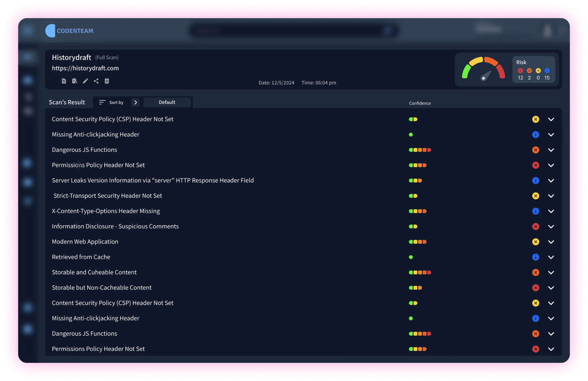Screen dimensions: 588x381
Task: Select the Storable and Cuheable Content finding
Action: [94, 273]
